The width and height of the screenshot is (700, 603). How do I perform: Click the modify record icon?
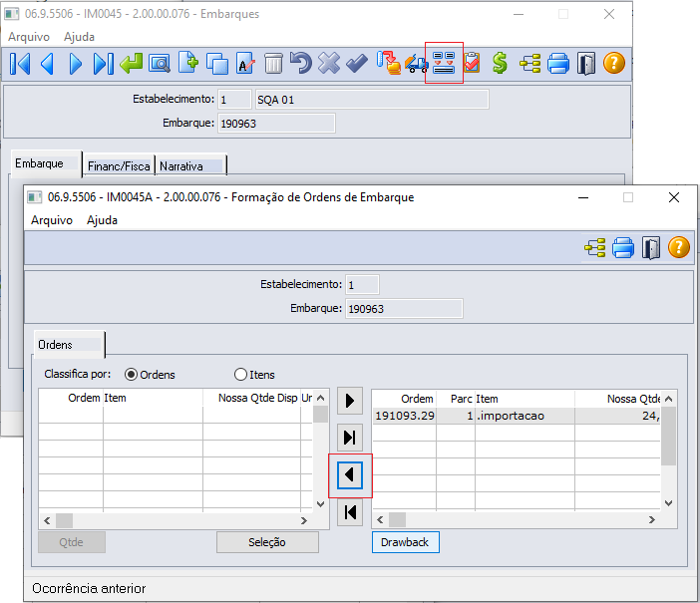tap(245, 64)
